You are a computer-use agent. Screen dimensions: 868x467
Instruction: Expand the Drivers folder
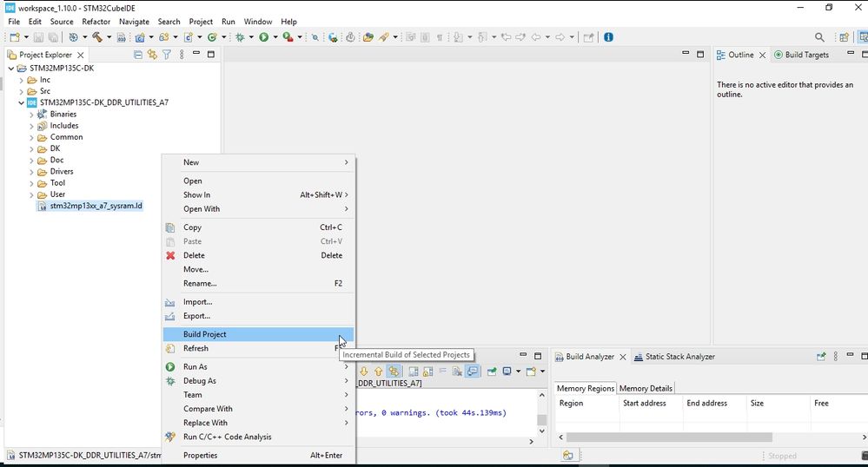point(31,172)
